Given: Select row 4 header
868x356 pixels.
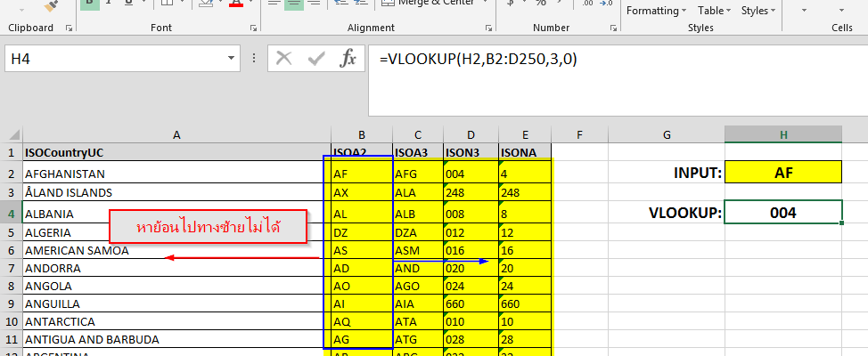Looking at the screenshot, I should pyautogui.click(x=11, y=214).
